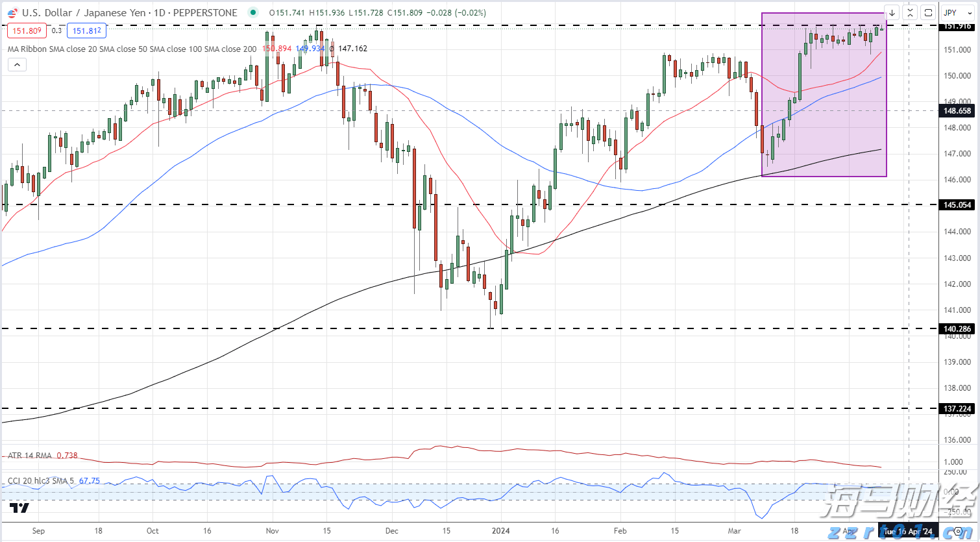
Task: Select the MA Ribbon indicator legend
Action: pyautogui.click(x=132, y=49)
